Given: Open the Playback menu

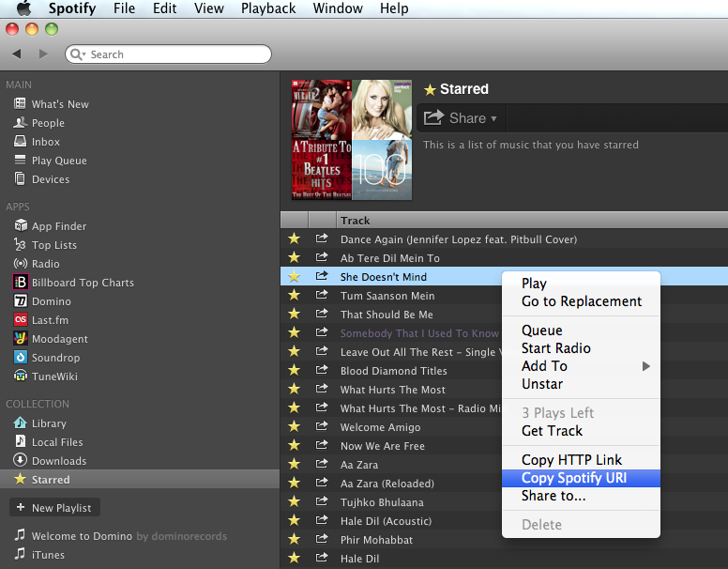Looking at the screenshot, I should point(268,8).
